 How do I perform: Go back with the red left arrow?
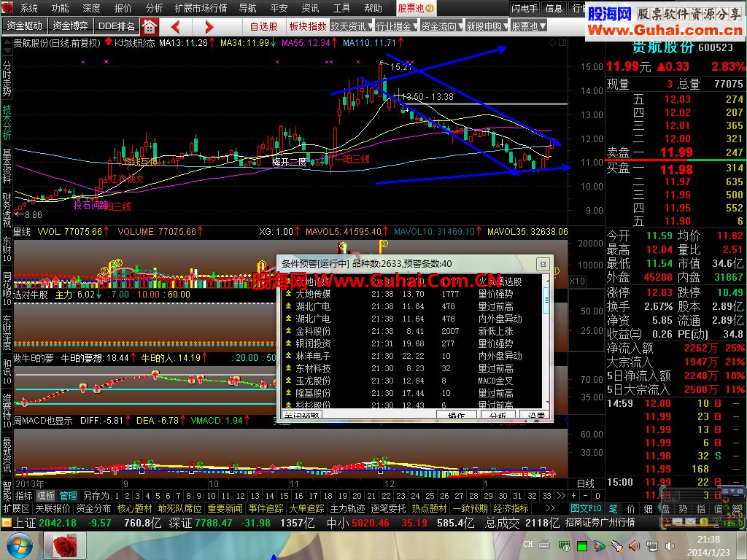[x=175, y=27]
